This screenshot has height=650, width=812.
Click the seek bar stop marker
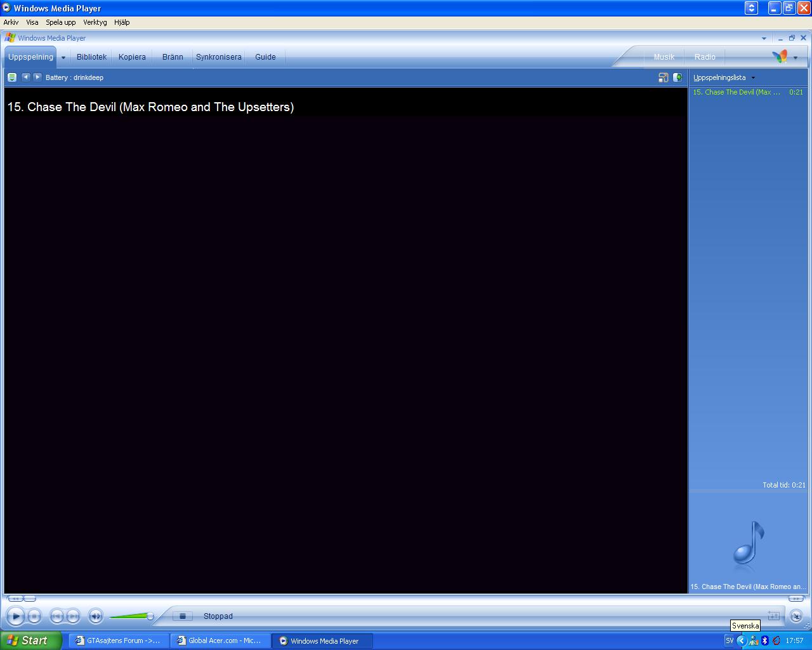(x=182, y=616)
